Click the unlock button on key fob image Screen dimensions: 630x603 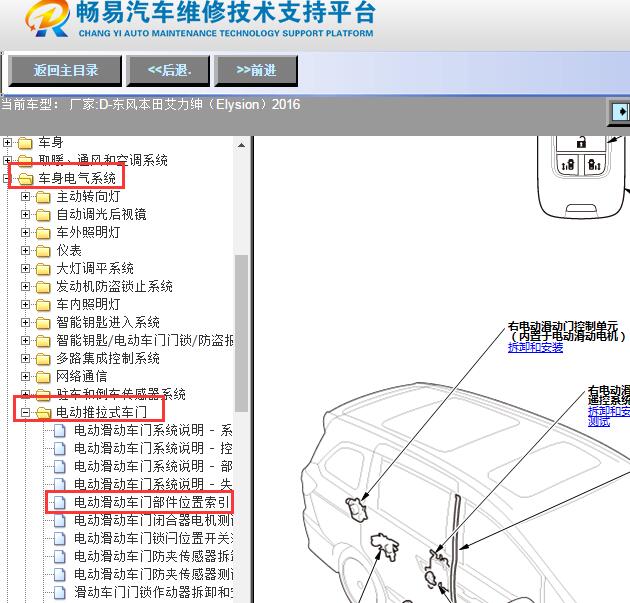[581, 143]
